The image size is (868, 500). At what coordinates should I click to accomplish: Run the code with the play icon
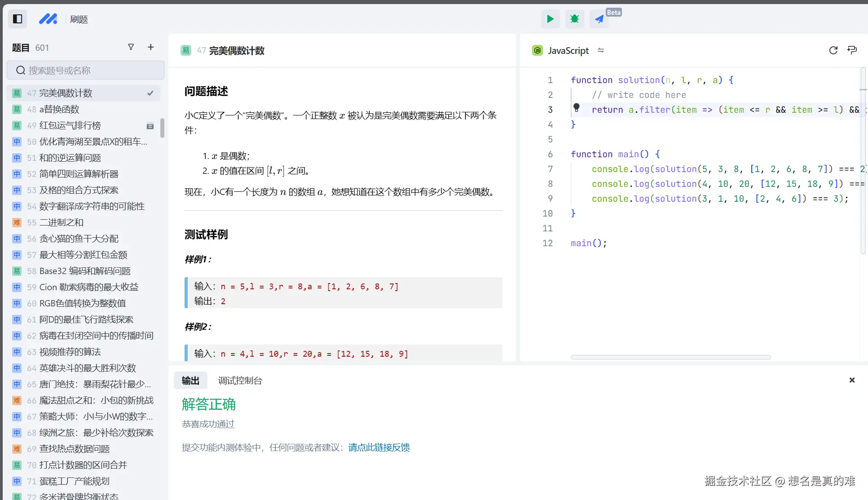click(x=550, y=19)
